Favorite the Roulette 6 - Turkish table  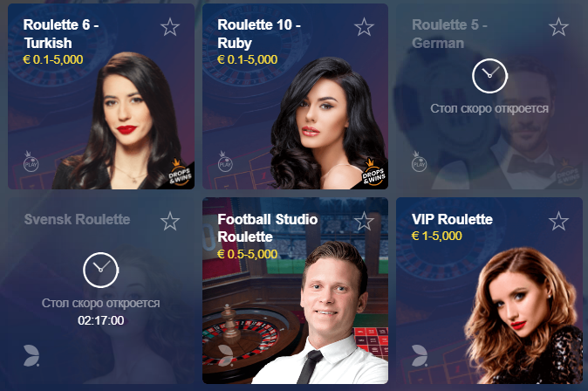[x=170, y=27]
